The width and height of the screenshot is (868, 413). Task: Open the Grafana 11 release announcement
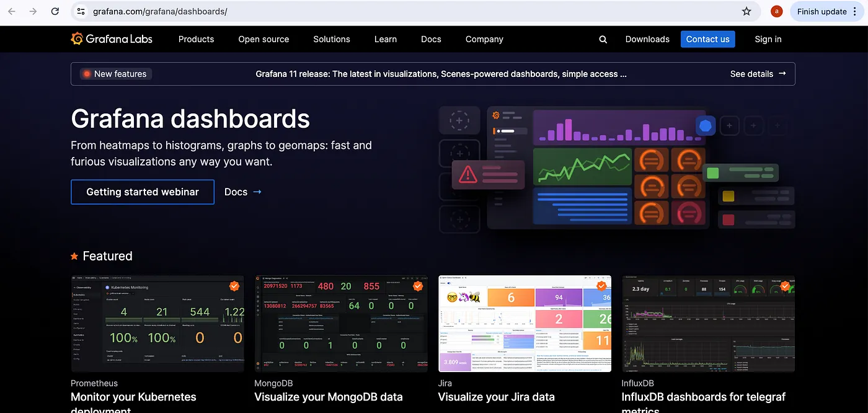(441, 74)
